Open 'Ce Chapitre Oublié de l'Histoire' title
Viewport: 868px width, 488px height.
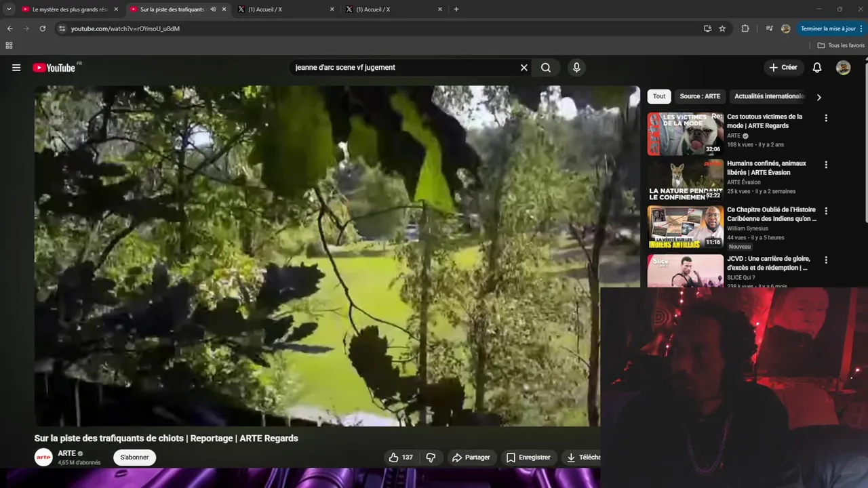click(772, 214)
